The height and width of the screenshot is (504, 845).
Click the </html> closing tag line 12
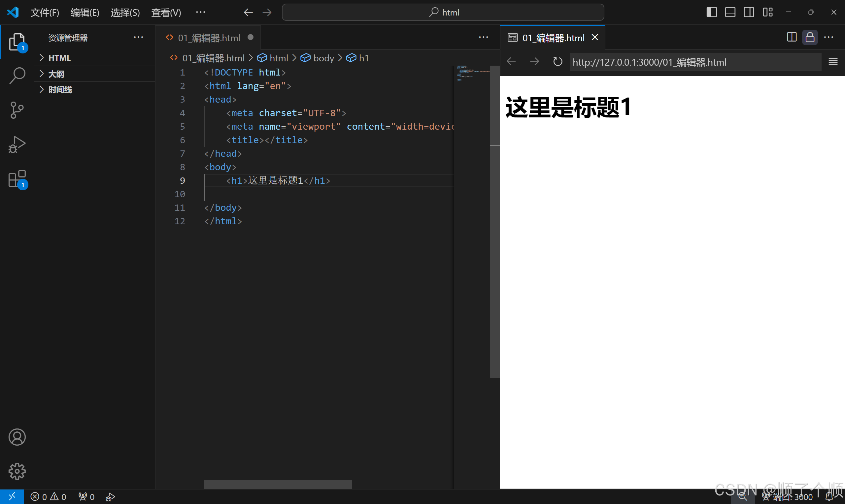pyautogui.click(x=223, y=221)
